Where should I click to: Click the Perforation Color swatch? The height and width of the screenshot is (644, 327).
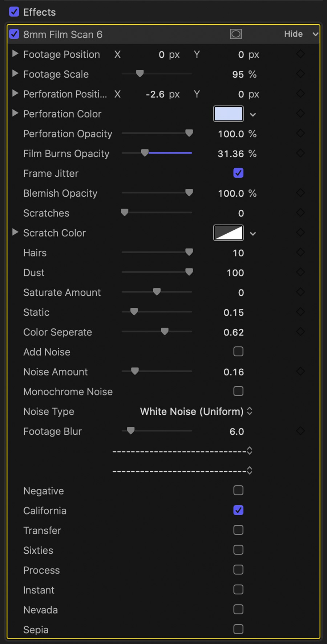(x=228, y=114)
